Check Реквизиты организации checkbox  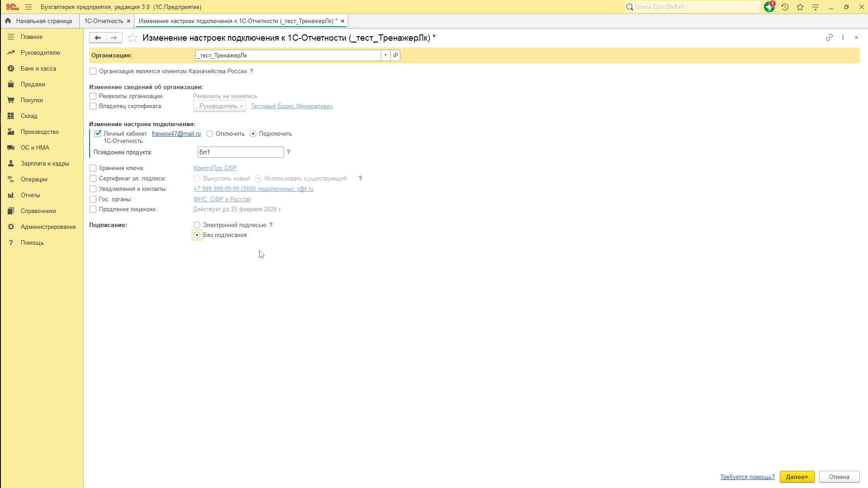click(x=93, y=96)
